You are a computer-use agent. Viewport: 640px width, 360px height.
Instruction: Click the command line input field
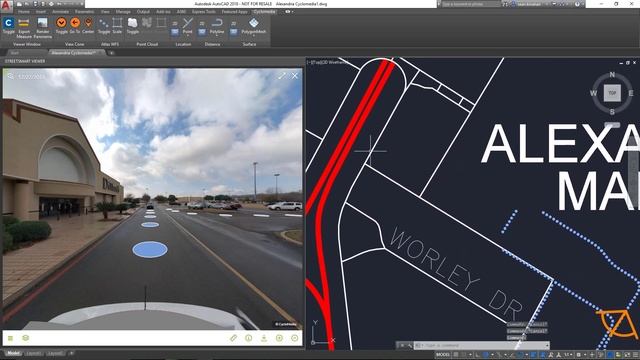(481, 345)
